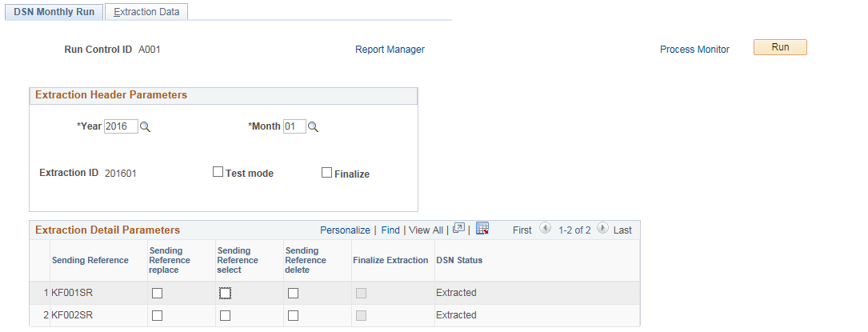Sort by Finalize Extraction column header
The width and height of the screenshot is (868, 332).
[391, 260]
